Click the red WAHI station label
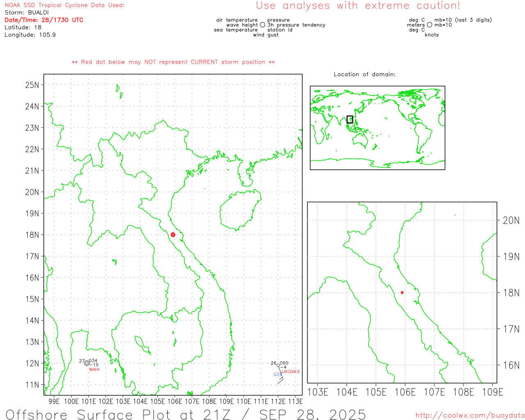Screen dimensions: 525x420 (x=94, y=370)
